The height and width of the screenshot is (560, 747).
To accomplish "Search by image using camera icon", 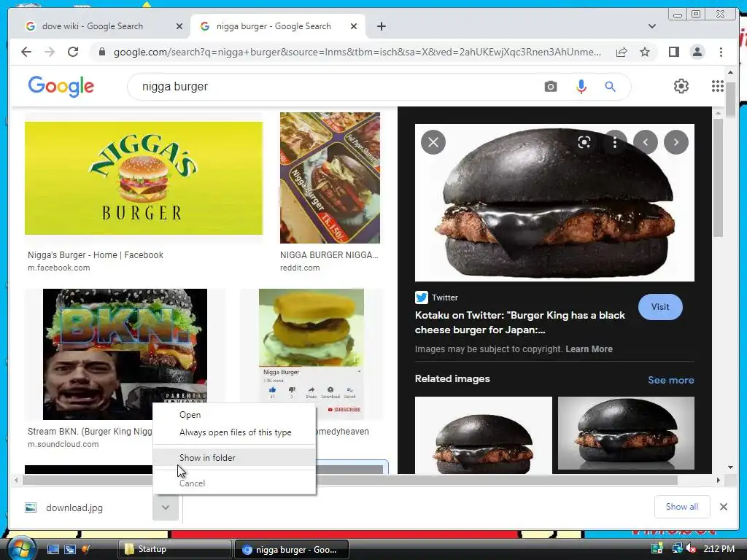I will [550, 87].
